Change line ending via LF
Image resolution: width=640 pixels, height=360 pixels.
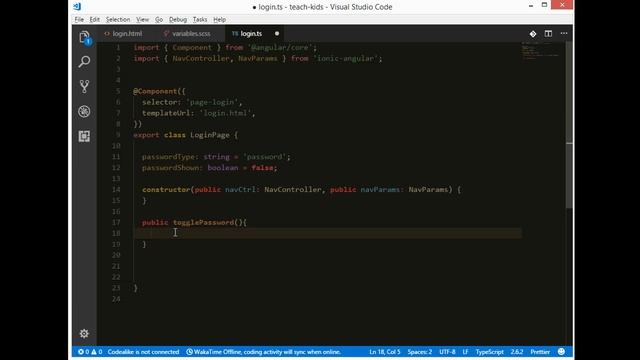[465, 351]
